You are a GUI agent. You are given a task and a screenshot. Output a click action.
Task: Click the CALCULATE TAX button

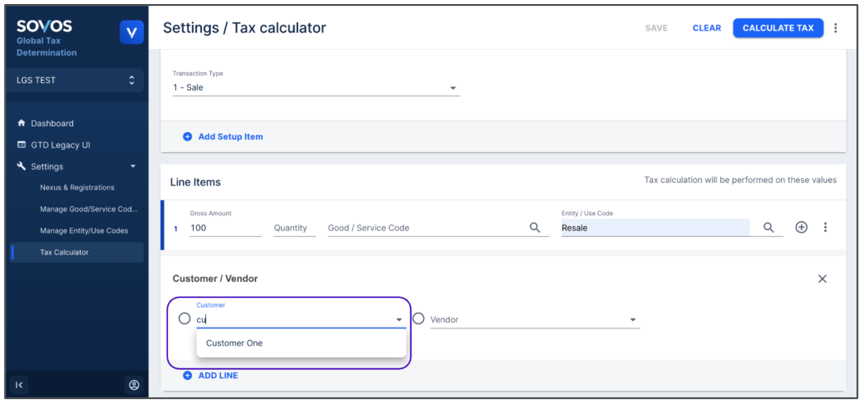click(778, 28)
